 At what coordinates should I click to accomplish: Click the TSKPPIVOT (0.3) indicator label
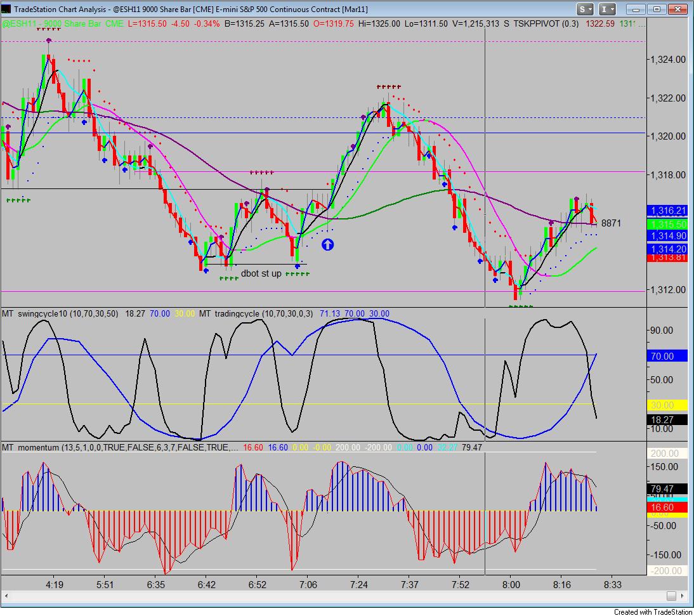(x=546, y=24)
